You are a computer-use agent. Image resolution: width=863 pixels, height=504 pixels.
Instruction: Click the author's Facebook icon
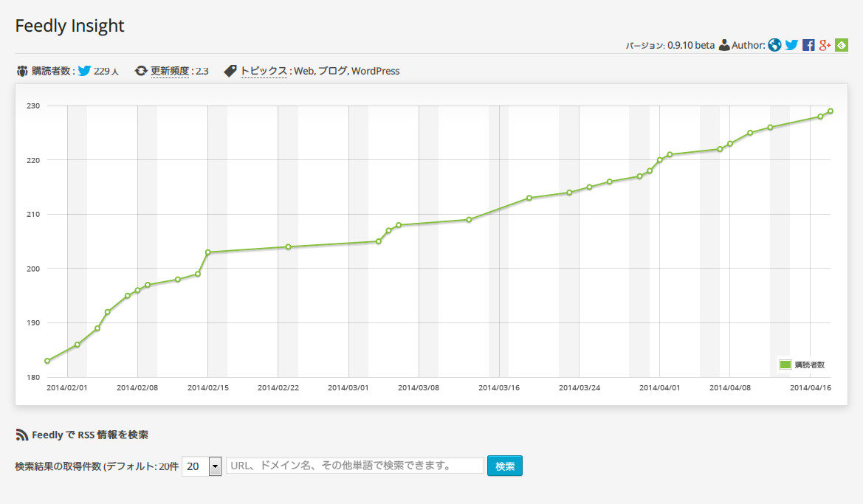point(808,45)
